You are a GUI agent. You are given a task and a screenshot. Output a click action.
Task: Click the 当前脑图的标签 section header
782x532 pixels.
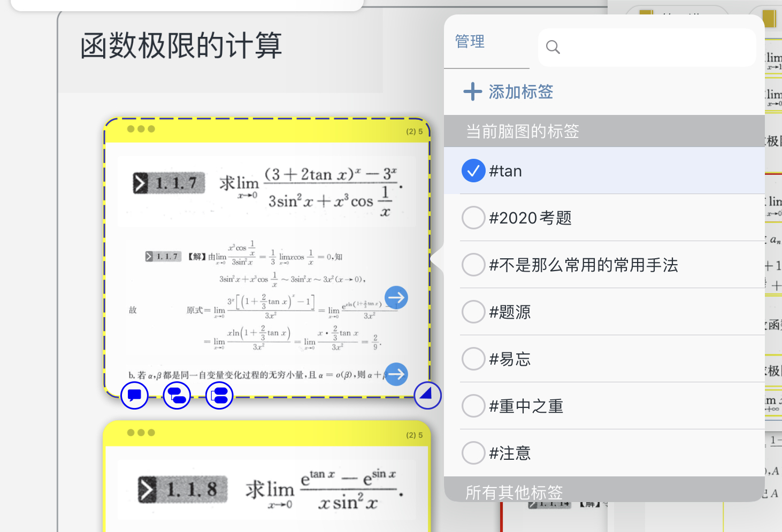point(604,131)
